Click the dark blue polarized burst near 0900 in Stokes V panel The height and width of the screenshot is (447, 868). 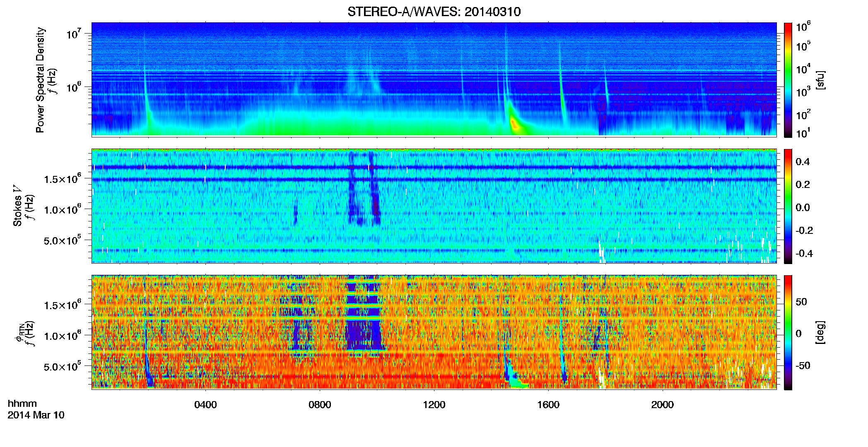coord(352,188)
